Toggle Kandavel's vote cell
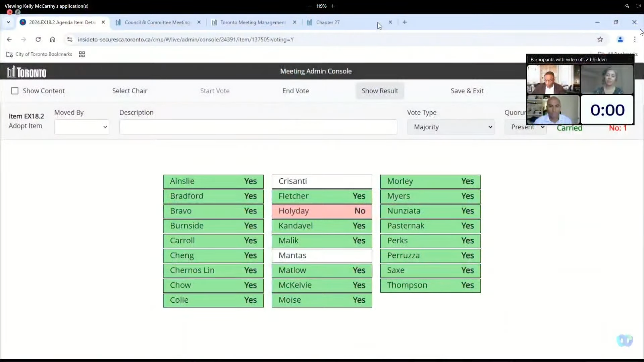 (x=322, y=226)
